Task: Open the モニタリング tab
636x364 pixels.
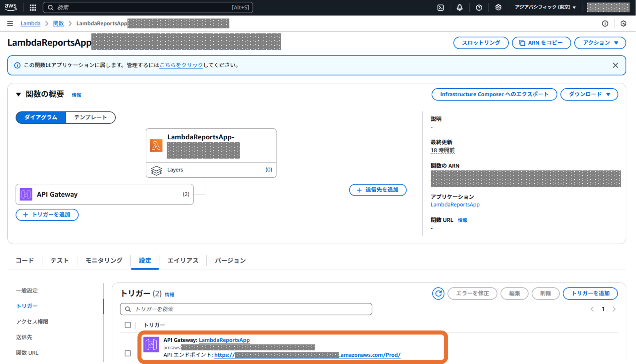Action: tap(104, 260)
